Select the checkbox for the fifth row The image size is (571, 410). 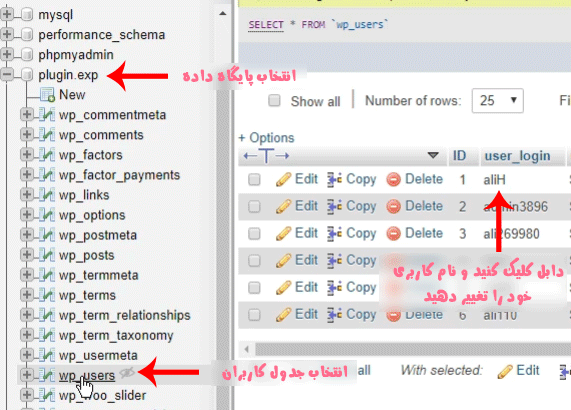(254, 288)
